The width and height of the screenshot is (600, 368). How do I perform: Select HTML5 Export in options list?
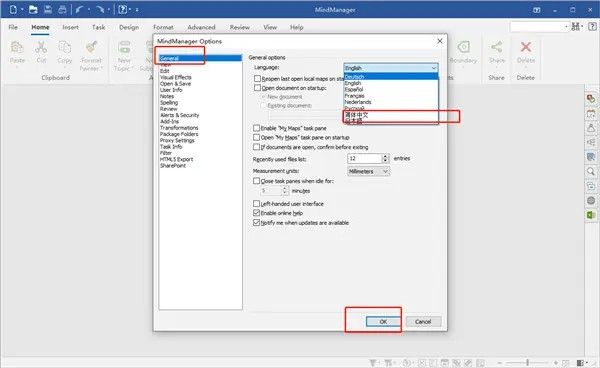pyautogui.click(x=176, y=159)
